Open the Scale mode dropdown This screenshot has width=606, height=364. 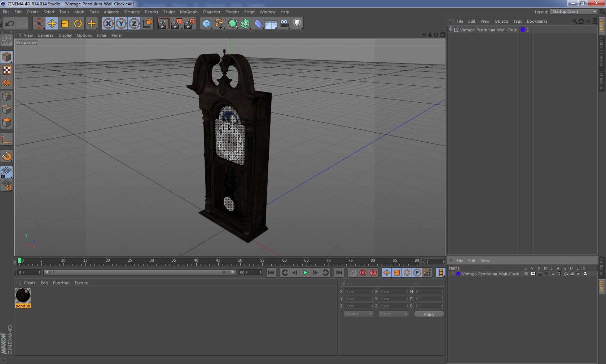click(x=393, y=314)
